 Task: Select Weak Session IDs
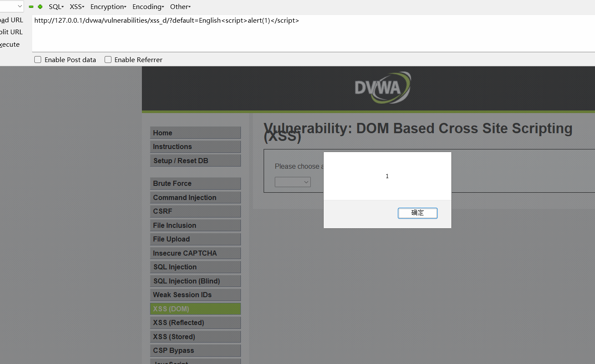coord(195,295)
